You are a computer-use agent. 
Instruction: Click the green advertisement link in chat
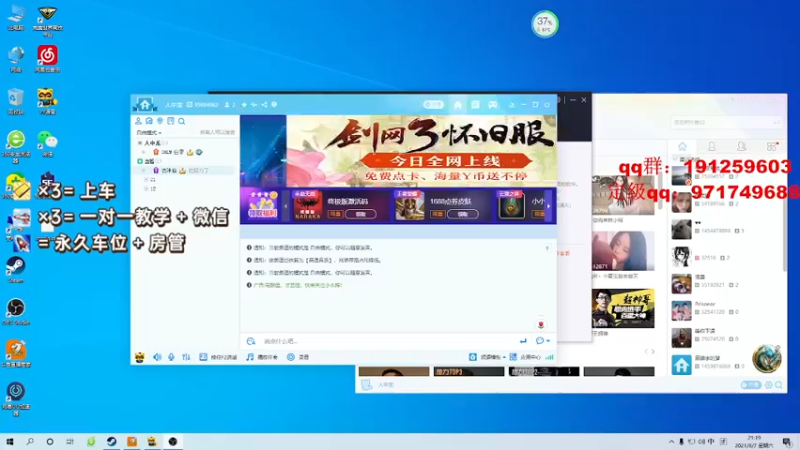298,285
